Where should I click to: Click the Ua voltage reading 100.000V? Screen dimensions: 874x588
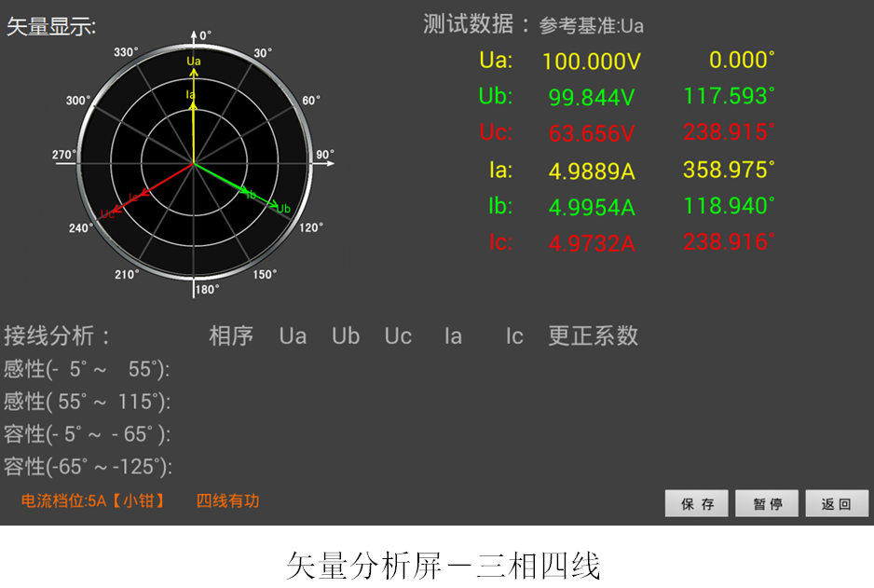coord(591,62)
